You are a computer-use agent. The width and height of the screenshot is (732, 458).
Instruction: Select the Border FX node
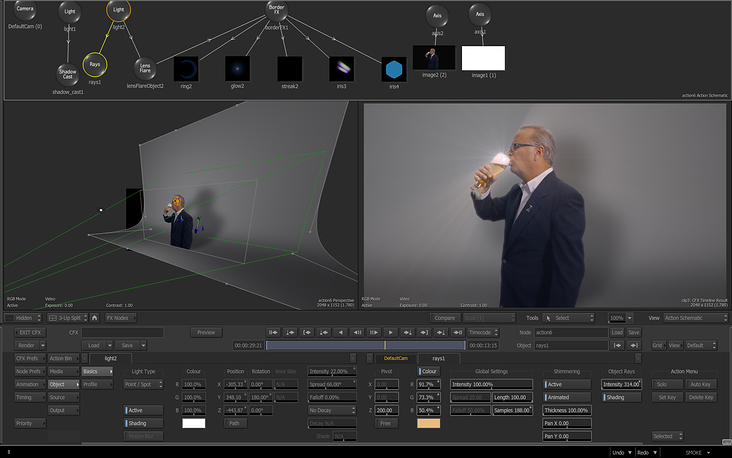tap(276, 10)
